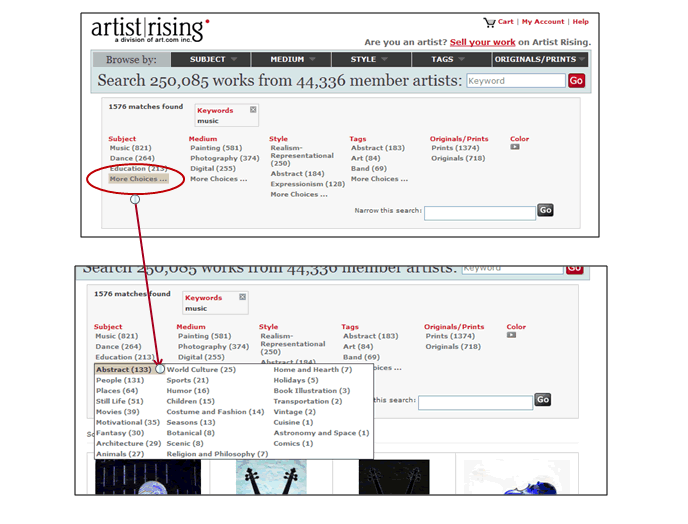Choose World Culture (25) from subject list

(201, 370)
